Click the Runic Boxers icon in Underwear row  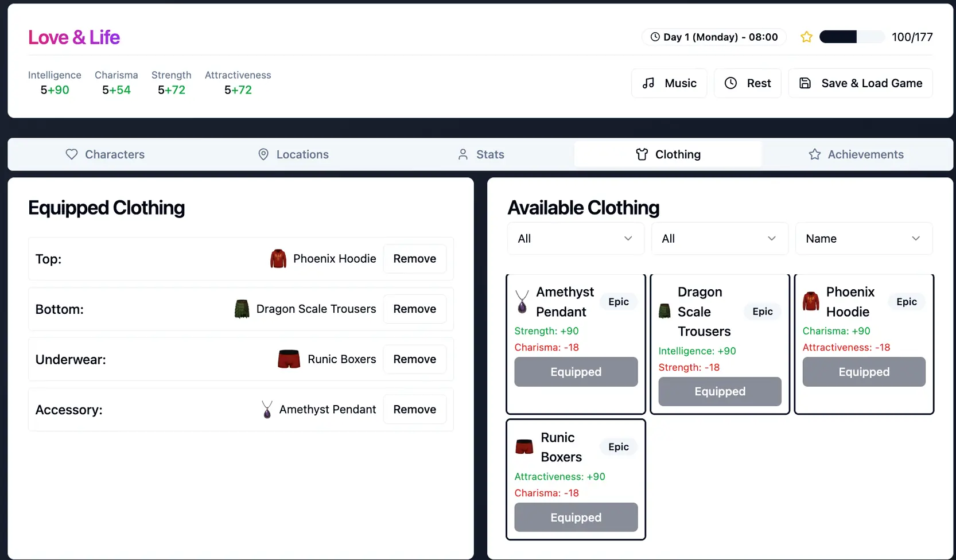pyautogui.click(x=289, y=359)
